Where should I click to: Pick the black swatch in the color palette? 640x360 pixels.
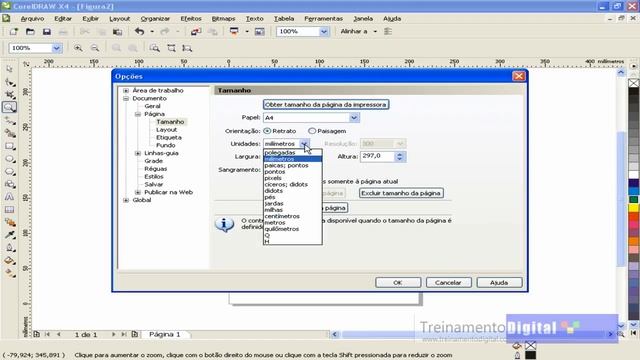point(633,91)
